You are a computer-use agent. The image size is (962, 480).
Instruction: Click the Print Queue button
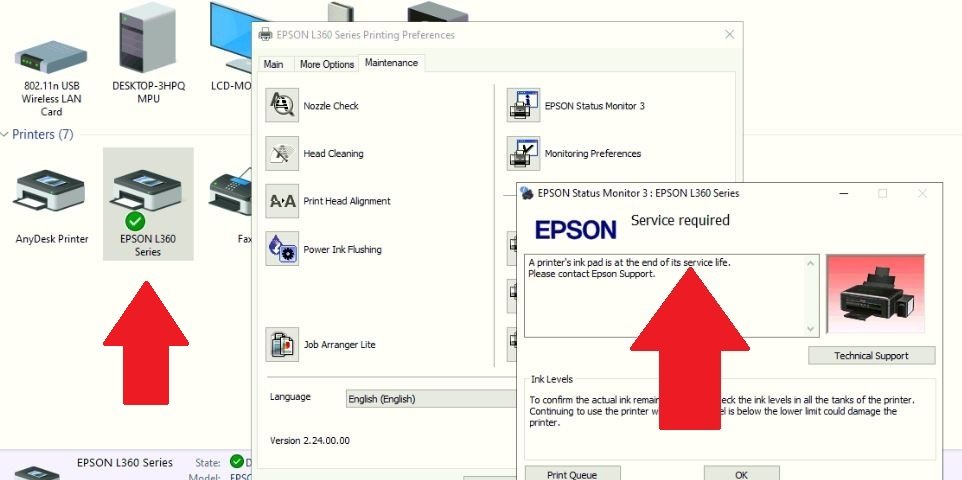click(572, 474)
